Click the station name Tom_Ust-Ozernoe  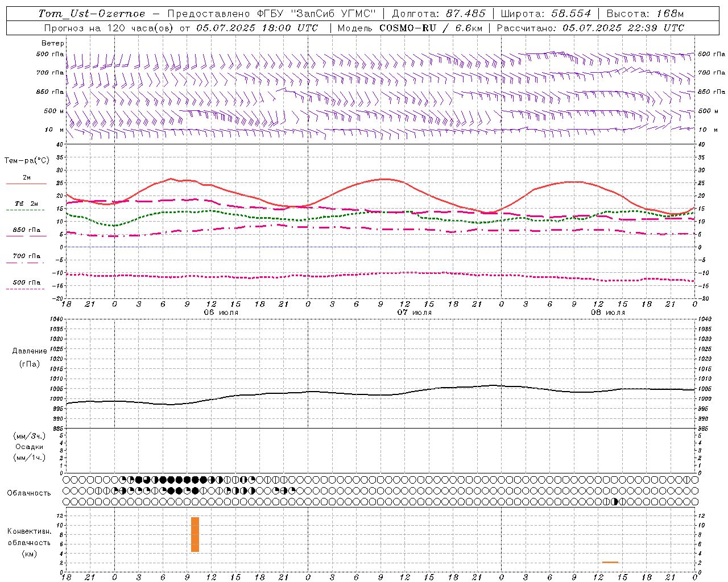pos(92,14)
